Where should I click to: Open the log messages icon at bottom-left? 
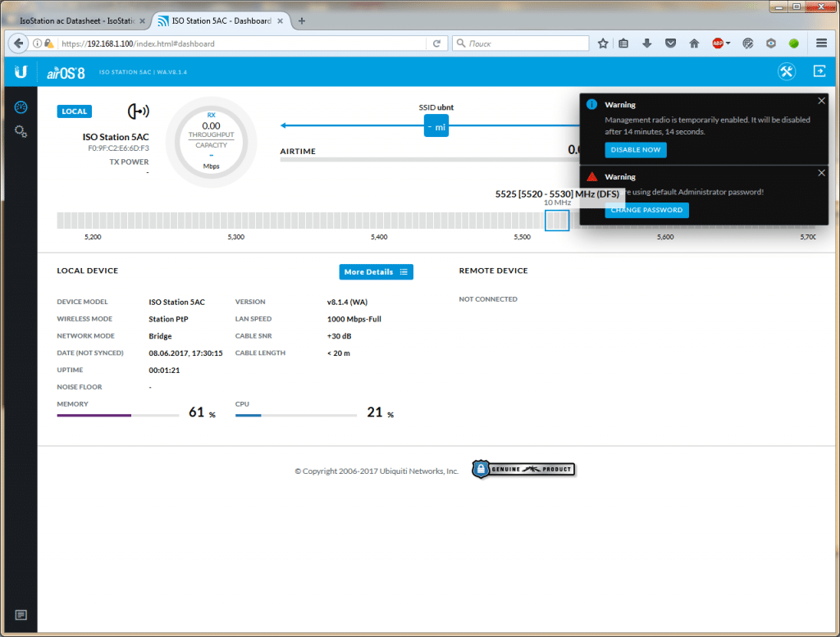pyautogui.click(x=21, y=615)
